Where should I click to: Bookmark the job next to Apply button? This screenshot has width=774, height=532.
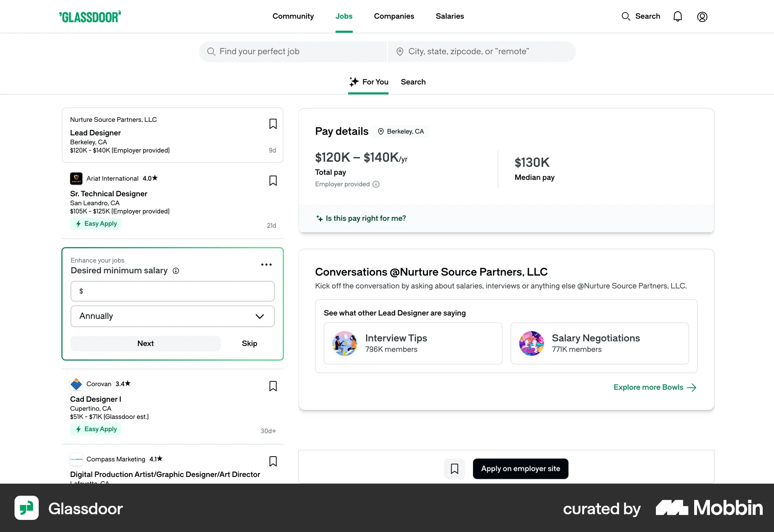454,469
